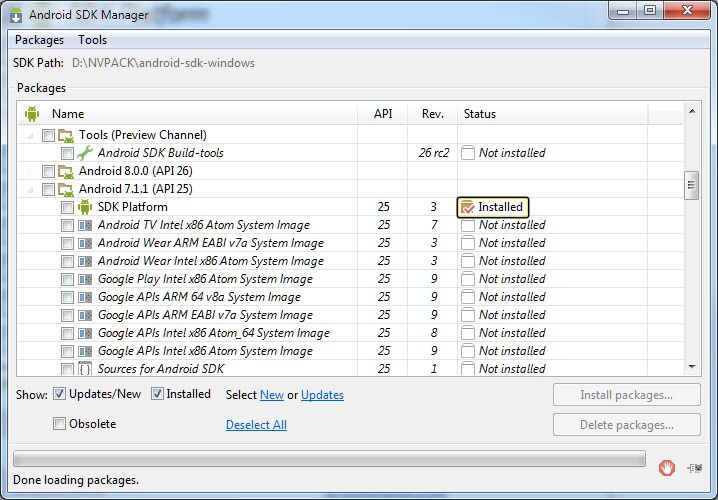Click the Android robot icon beside SDK Platform
The image size is (718, 500).
coord(85,207)
